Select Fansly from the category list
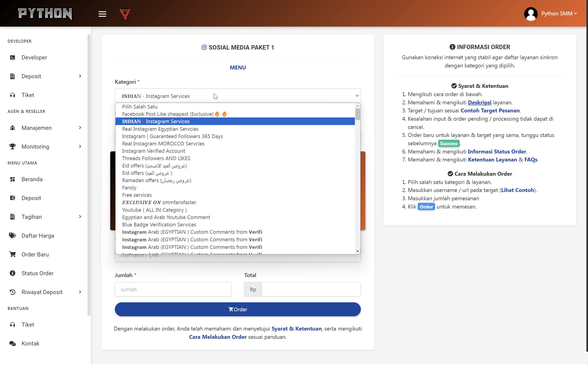This screenshot has height=367, width=588. [x=129, y=187]
